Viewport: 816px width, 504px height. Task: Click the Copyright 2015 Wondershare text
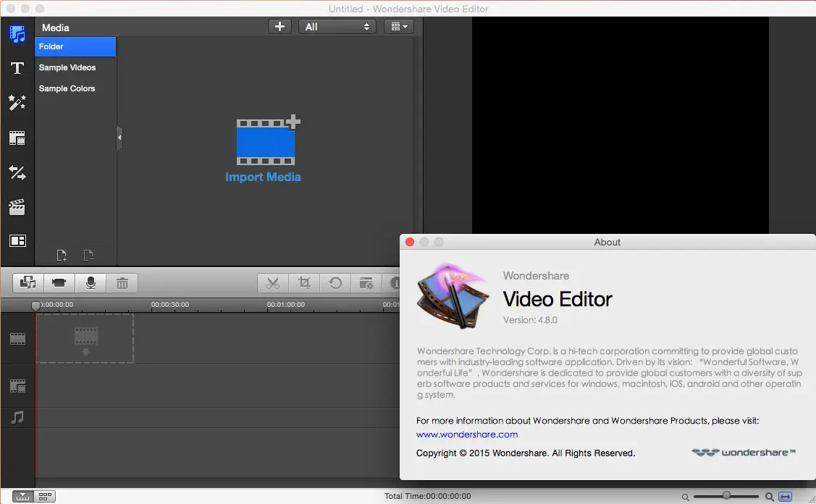[x=526, y=453]
